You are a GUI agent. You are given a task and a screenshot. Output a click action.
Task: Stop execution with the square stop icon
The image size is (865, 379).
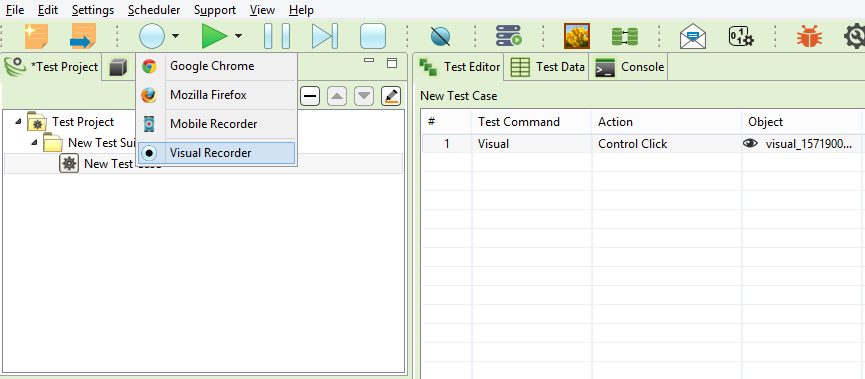point(373,36)
